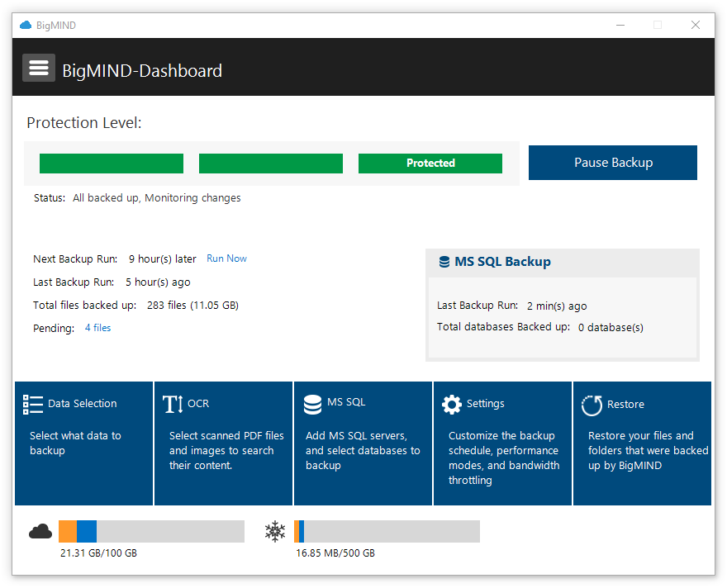Click '9 hour(s) later' next run value
Image resolution: width=727 pixels, height=588 pixels.
click(162, 259)
